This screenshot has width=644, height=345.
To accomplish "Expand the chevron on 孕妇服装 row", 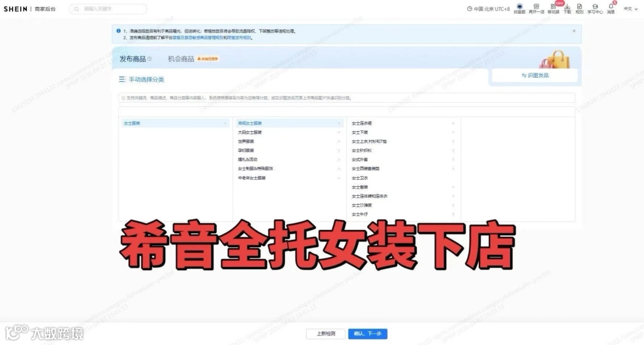I will pyautogui.click(x=339, y=150).
